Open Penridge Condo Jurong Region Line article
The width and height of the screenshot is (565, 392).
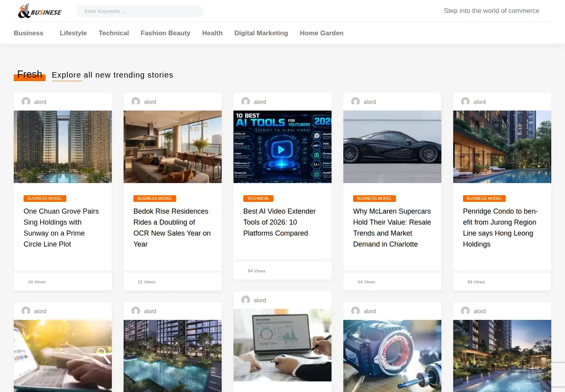coord(501,228)
